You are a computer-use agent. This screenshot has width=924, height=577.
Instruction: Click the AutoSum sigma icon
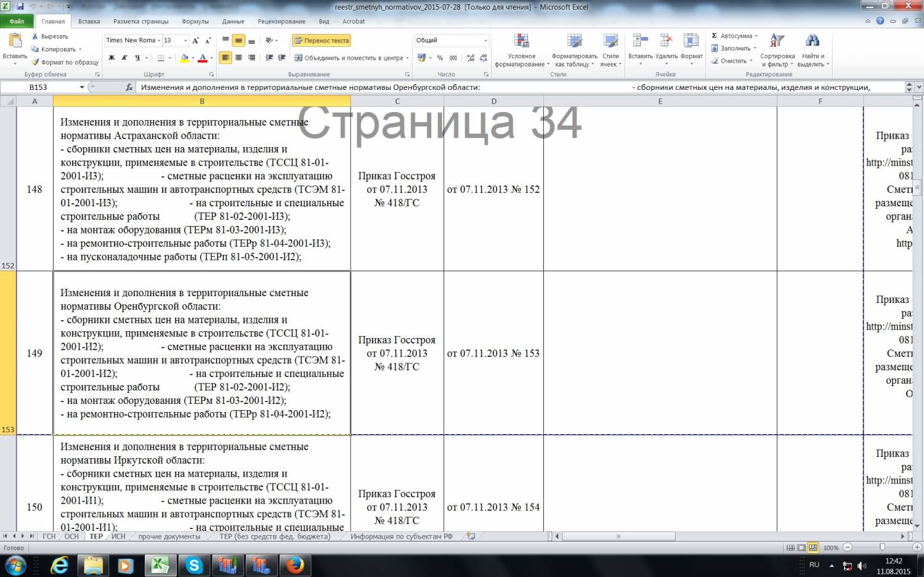pyautogui.click(x=715, y=36)
